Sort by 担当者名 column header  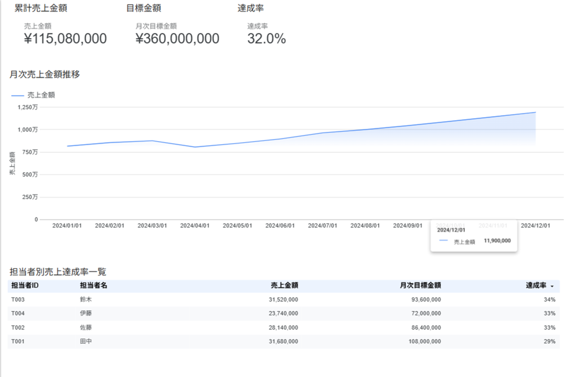(94, 286)
